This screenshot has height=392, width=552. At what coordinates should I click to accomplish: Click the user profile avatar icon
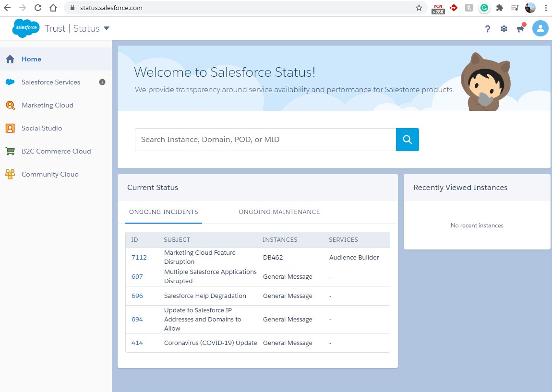(540, 28)
